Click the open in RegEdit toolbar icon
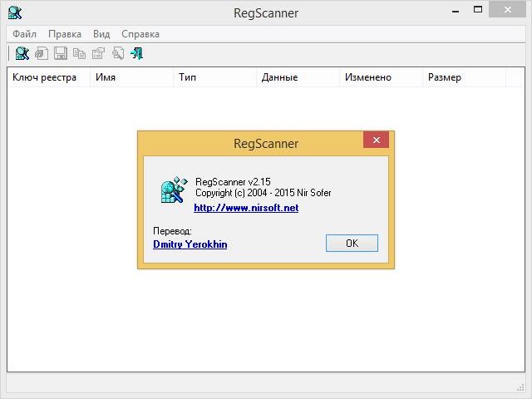The height and width of the screenshot is (399, 532). tap(42, 53)
